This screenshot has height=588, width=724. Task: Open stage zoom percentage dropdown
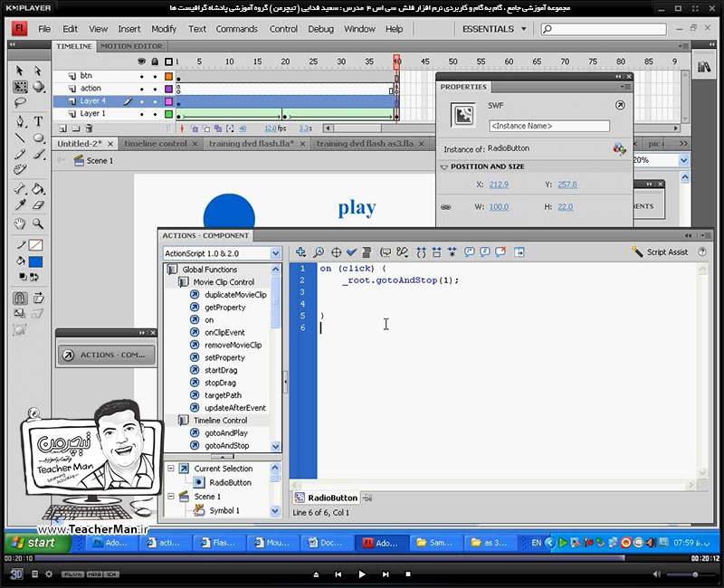683,160
